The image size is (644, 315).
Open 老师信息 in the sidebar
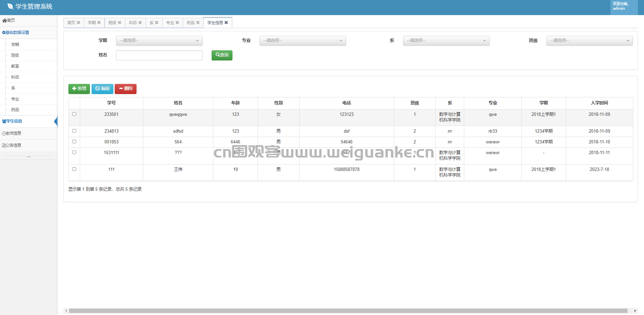coord(29,133)
